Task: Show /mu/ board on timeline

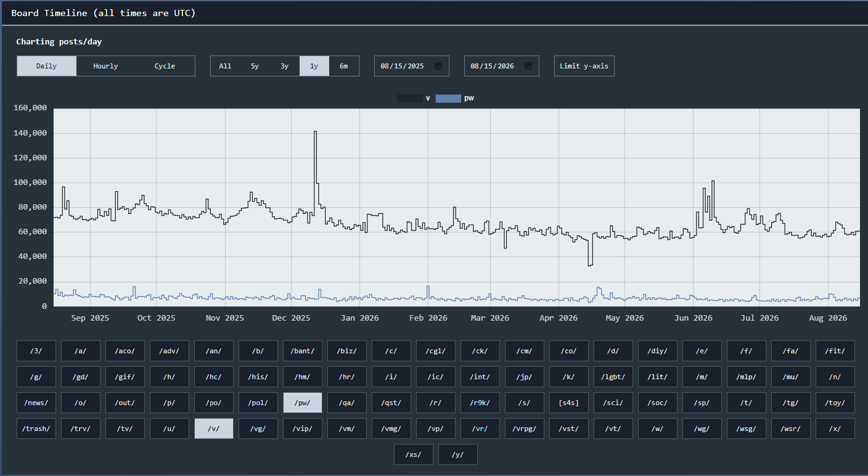Action: (791, 377)
